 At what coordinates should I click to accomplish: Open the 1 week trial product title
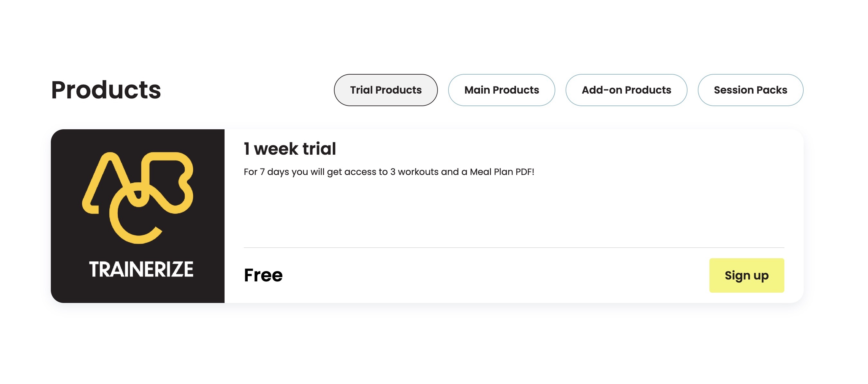(x=290, y=149)
